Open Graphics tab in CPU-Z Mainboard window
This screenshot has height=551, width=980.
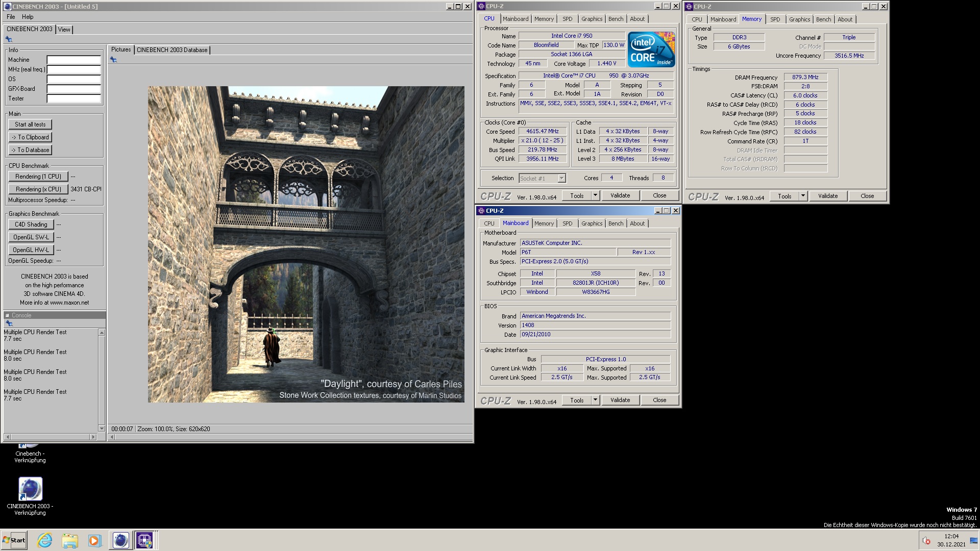click(x=592, y=223)
